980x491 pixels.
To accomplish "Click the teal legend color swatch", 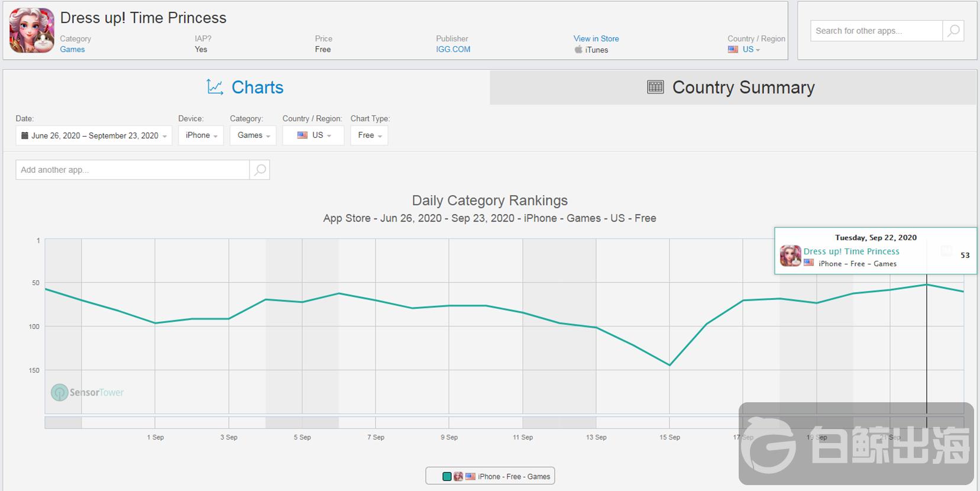I will click(x=447, y=476).
